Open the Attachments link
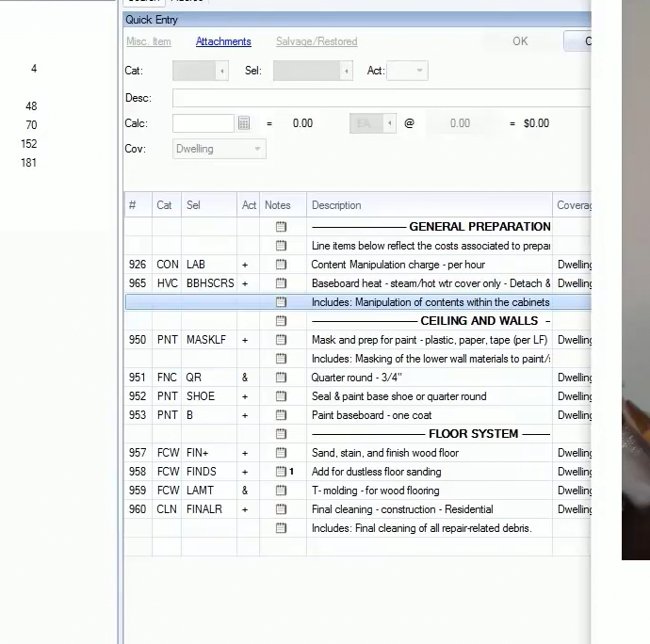The height and width of the screenshot is (644, 650). [223, 41]
